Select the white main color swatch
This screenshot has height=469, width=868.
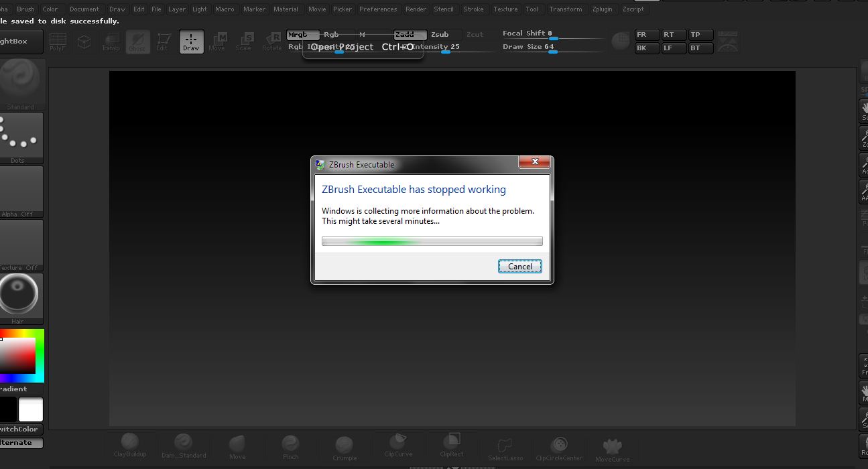tap(31, 409)
